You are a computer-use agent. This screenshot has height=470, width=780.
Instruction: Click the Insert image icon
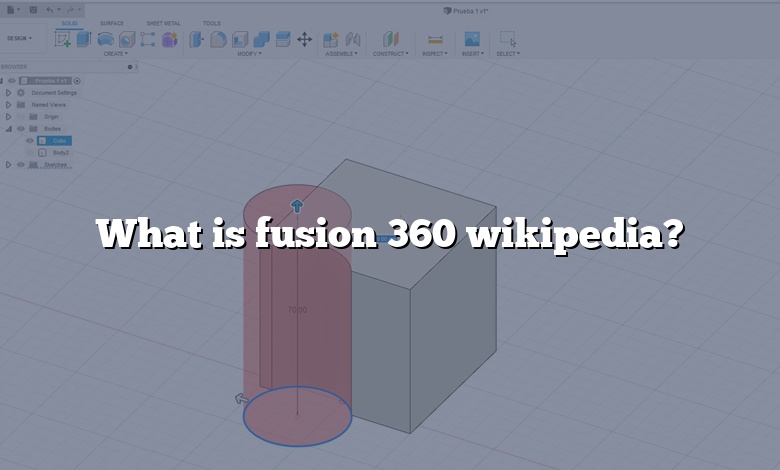[x=472, y=39]
